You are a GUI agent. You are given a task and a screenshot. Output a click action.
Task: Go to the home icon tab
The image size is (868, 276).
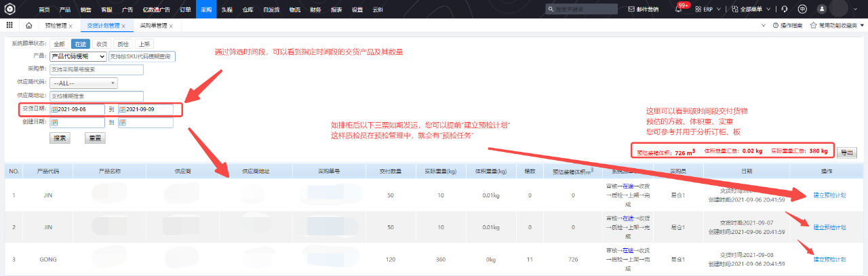[x=29, y=26]
